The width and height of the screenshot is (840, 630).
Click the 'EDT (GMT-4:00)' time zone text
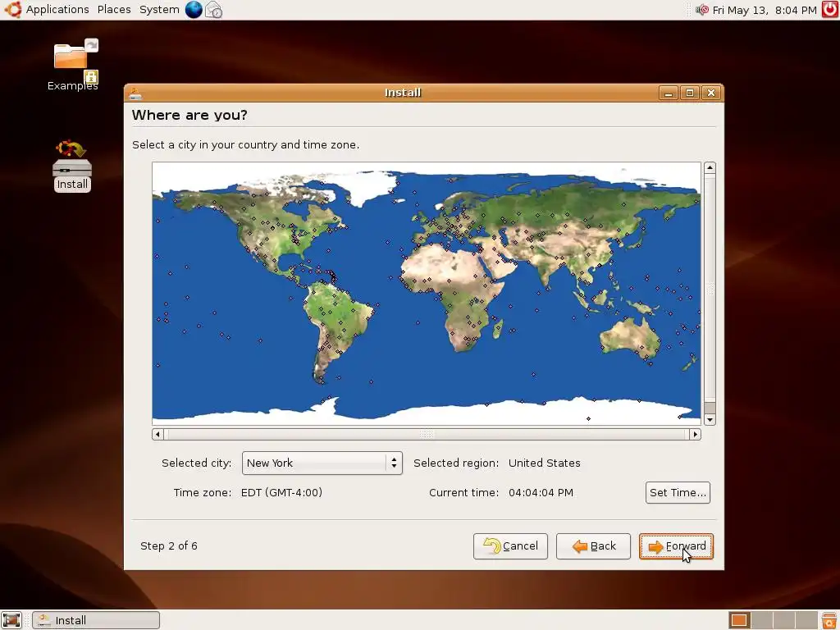tap(282, 492)
